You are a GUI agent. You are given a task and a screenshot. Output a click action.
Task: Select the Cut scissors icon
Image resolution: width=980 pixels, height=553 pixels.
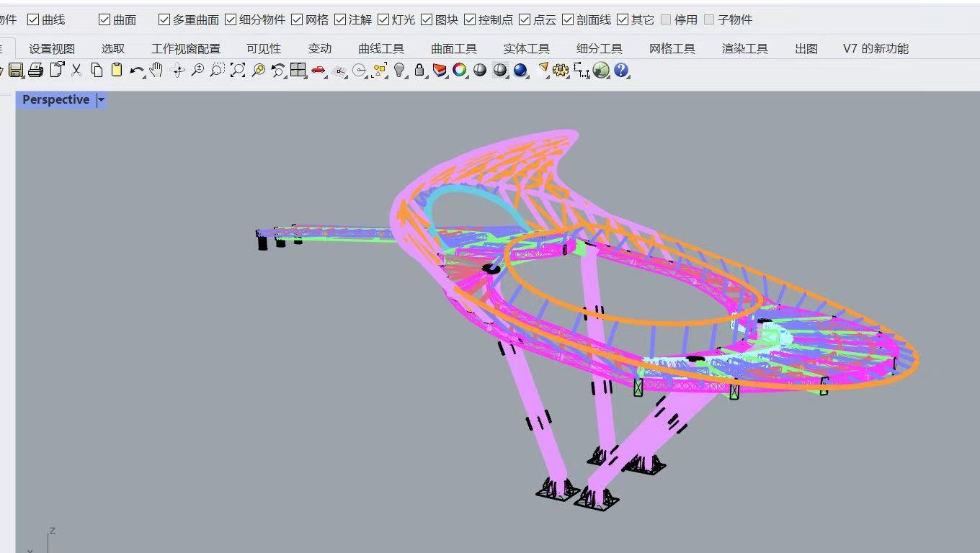click(76, 71)
